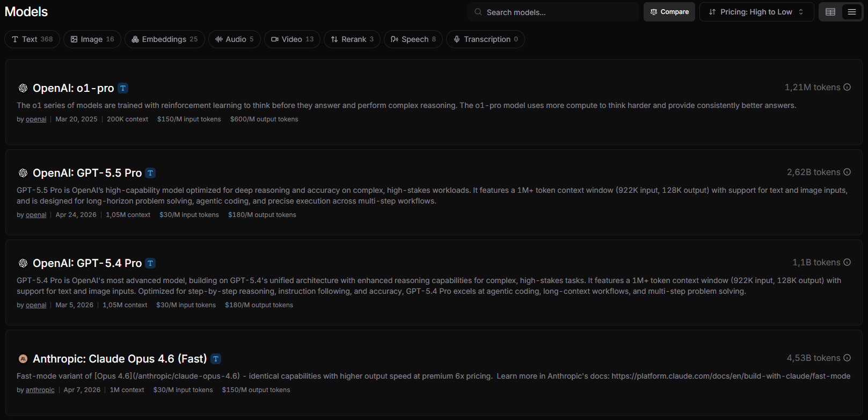The width and height of the screenshot is (868, 420).
Task: Filter models by Text modality
Action: point(32,39)
